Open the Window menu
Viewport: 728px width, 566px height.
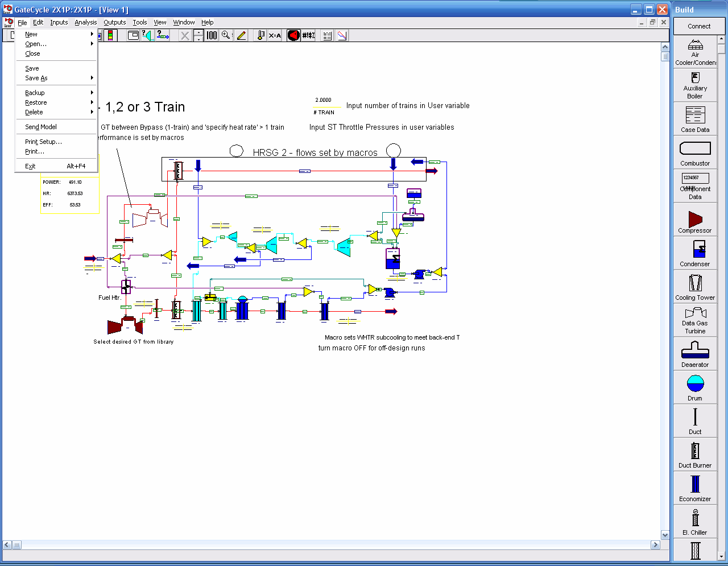pyautogui.click(x=184, y=22)
